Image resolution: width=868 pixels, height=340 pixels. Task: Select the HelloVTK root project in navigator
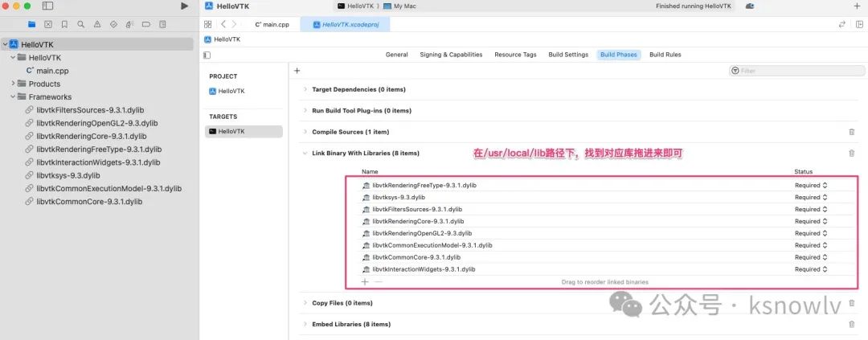point(97,44)
